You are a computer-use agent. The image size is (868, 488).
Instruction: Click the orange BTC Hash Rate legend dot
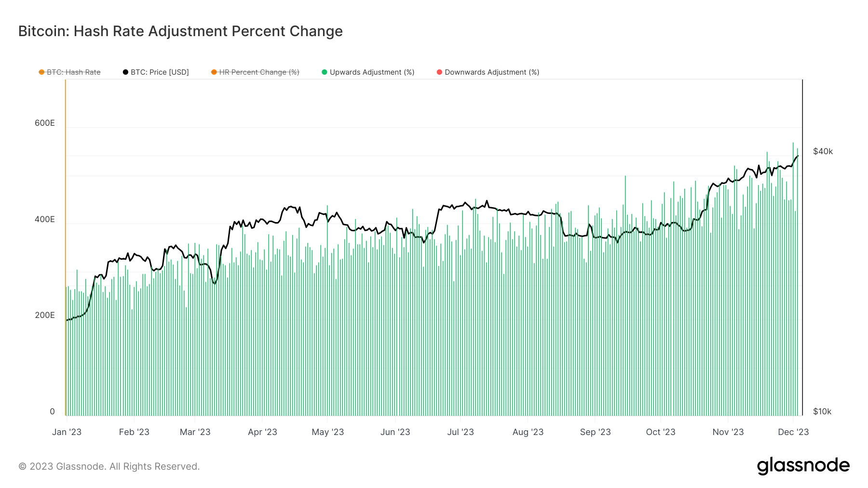tap(42, 72)
